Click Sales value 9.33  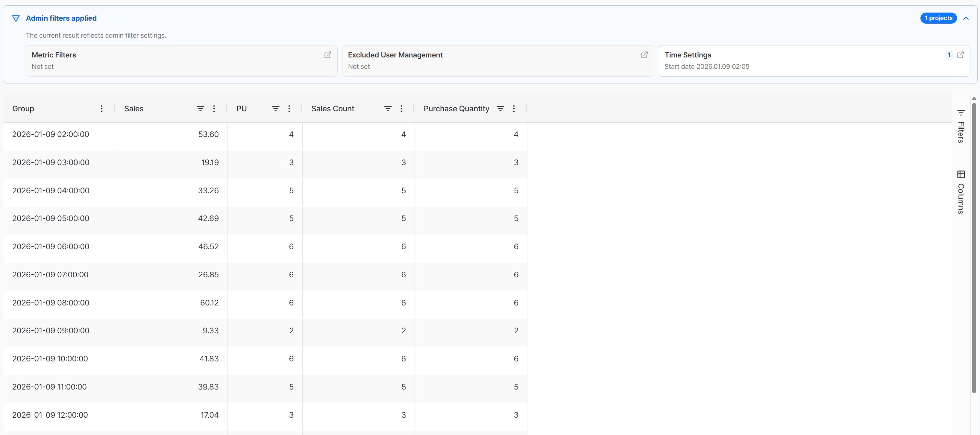(x=211, y=331)
